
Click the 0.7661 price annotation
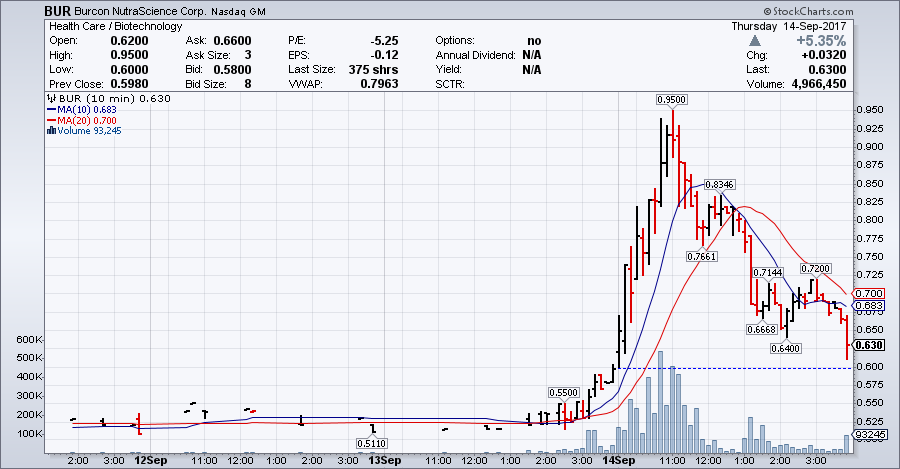701,256
